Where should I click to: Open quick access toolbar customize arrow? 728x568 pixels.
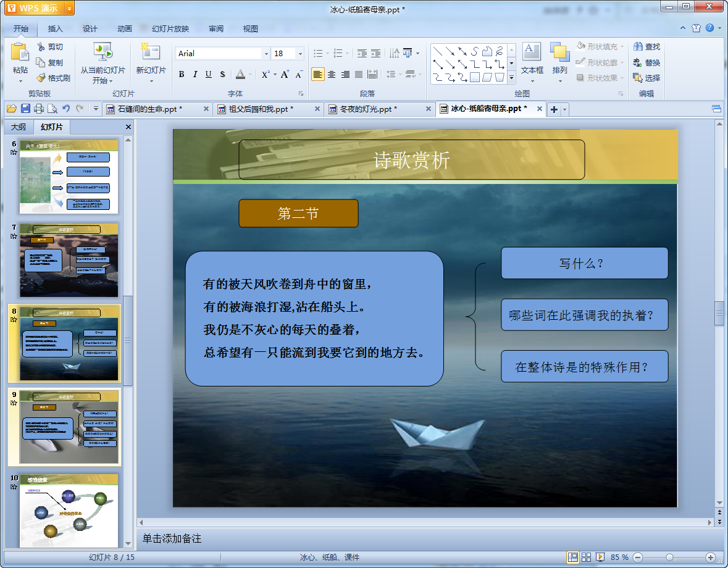coord(96,109)
